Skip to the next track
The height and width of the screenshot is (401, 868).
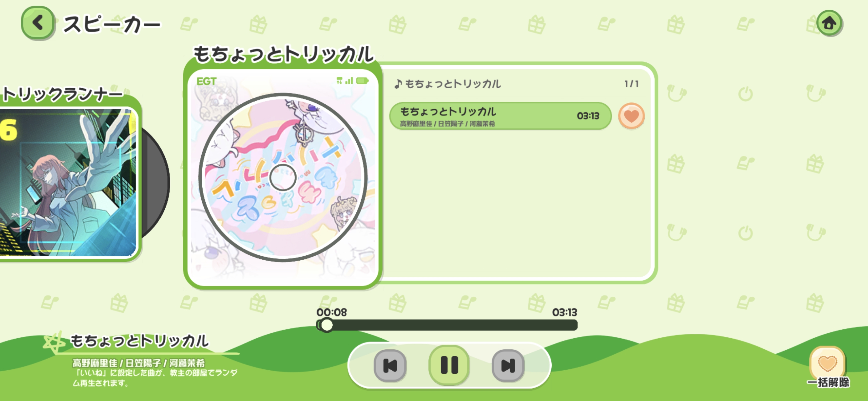pos(508,366)
